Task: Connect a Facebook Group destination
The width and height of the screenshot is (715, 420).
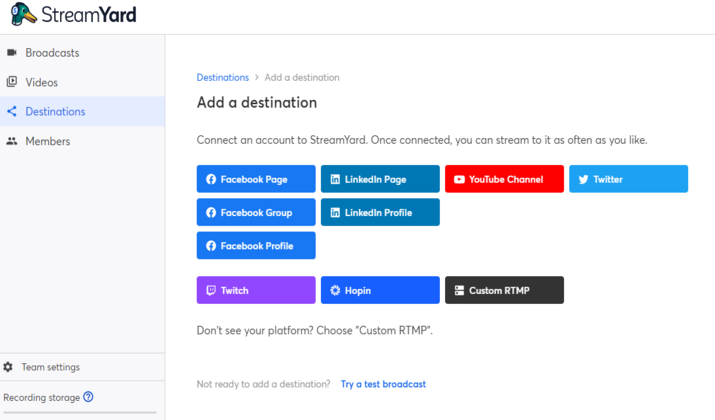Action: 256,212
